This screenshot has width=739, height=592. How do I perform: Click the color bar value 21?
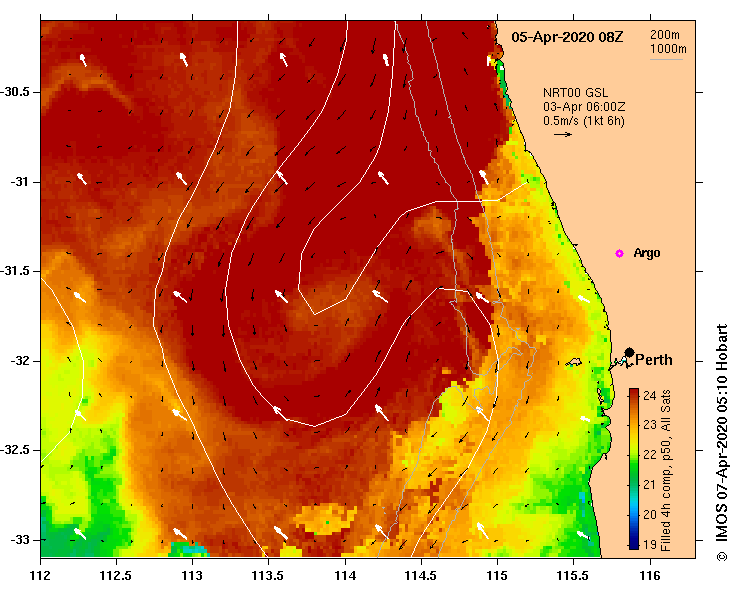pyautogui.click(x=649, y=484)
